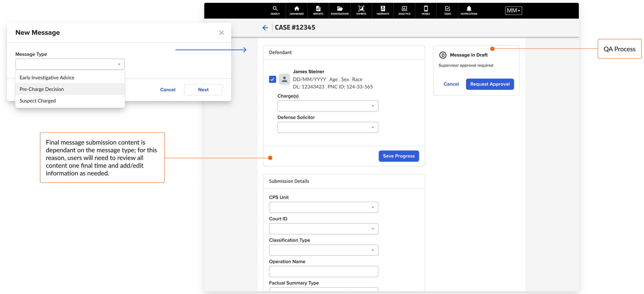Expand the MM user menu

click(513, 11)
